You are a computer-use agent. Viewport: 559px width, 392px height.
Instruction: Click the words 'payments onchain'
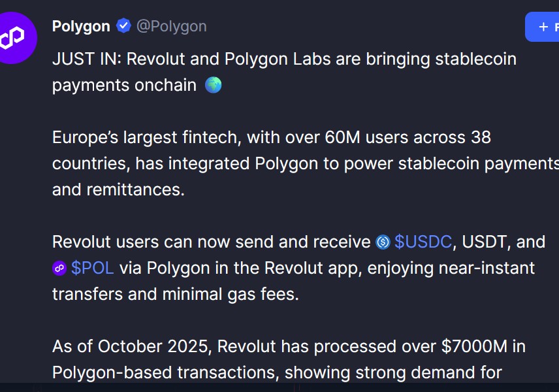tap(124, 85)
